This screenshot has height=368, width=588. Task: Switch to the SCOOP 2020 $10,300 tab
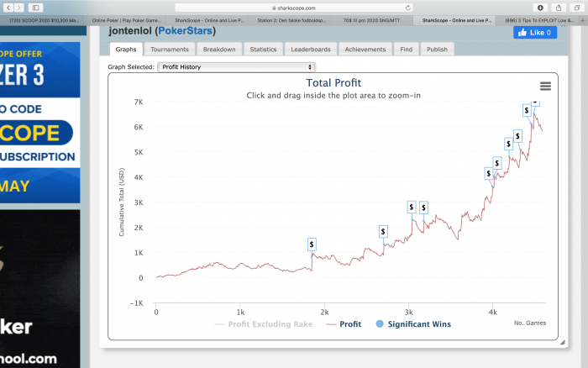pos(44,20)
